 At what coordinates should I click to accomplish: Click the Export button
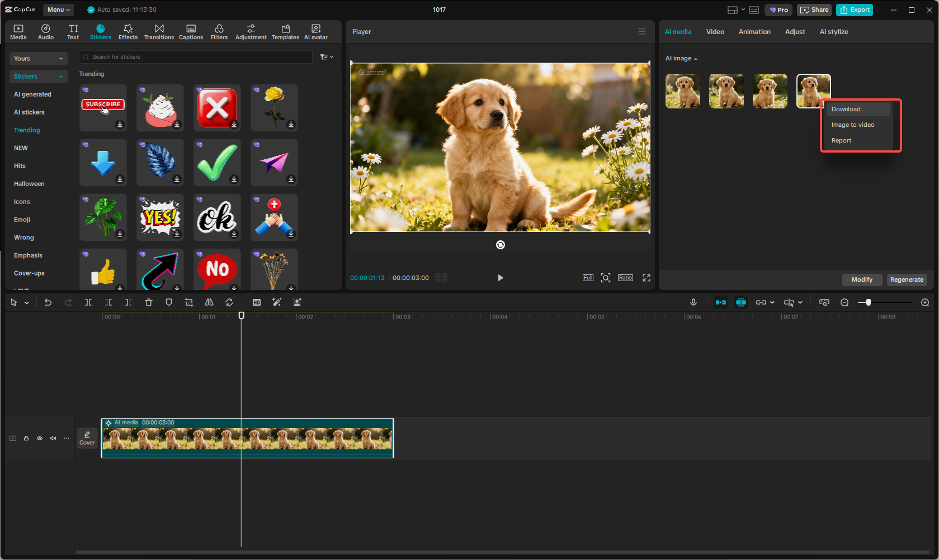(855, 10)
